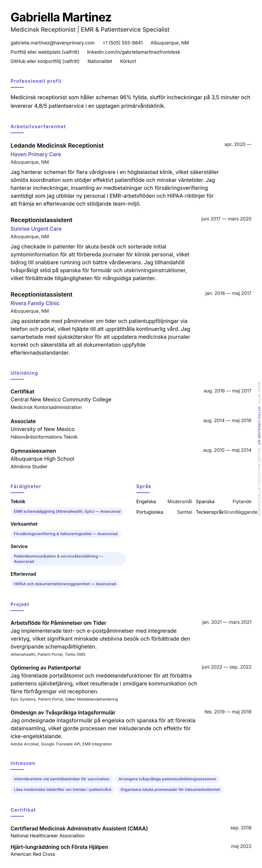Open the resume.bz watermark link

(x=259, y=425)
